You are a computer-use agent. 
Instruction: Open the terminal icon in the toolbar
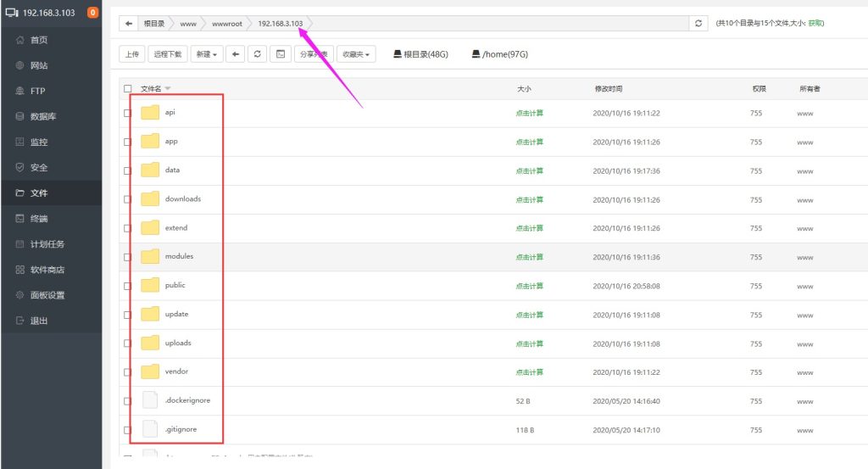point(281,54)
